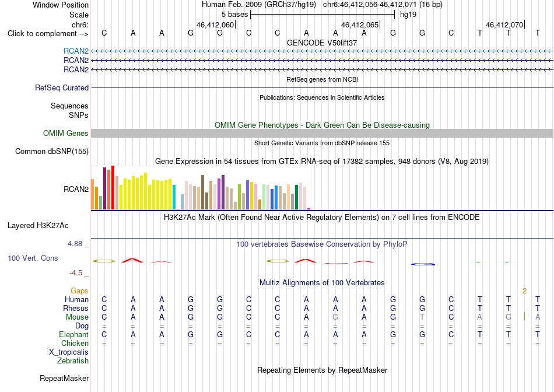Viewport: 554px width, 392px height.
Task: Click the OMIM Genes track label
Action: coord(66,133)
